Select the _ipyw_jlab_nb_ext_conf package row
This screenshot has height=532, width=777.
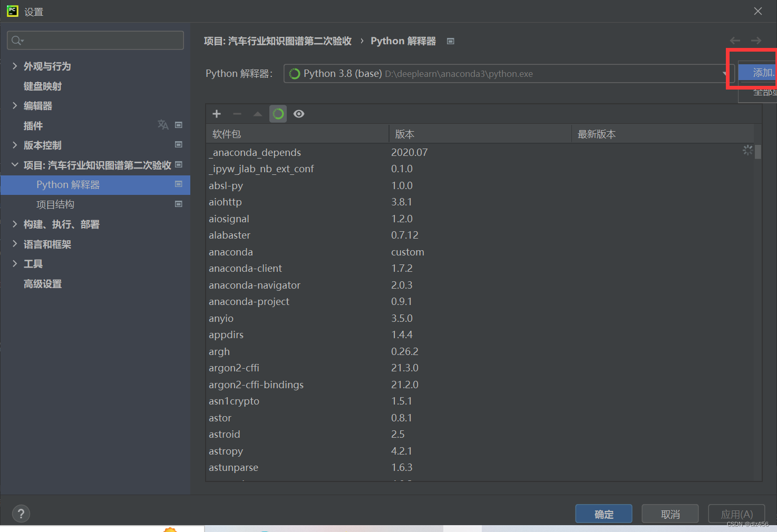click(x=480, y=169)
